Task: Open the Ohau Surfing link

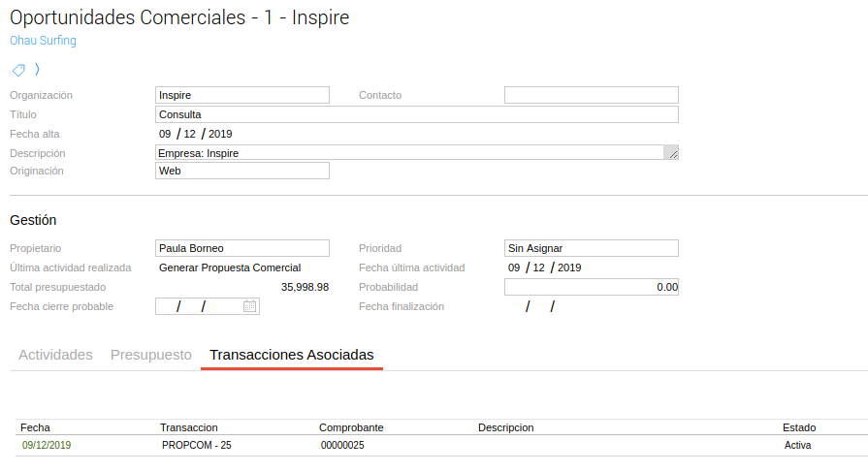Action: [43, 41]
